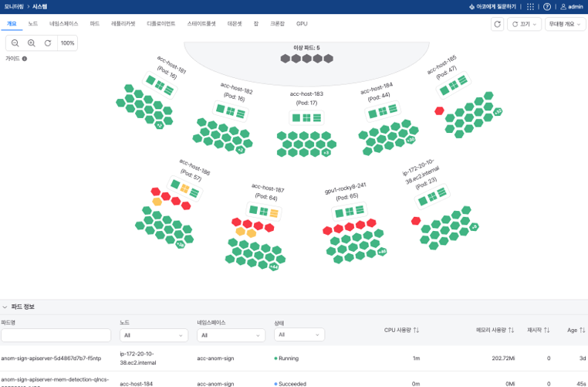Click the +3 pod badge on acc-host-183
Viewport: 588px width, 387px height.
pyautogui.click(x=326, y=153)
